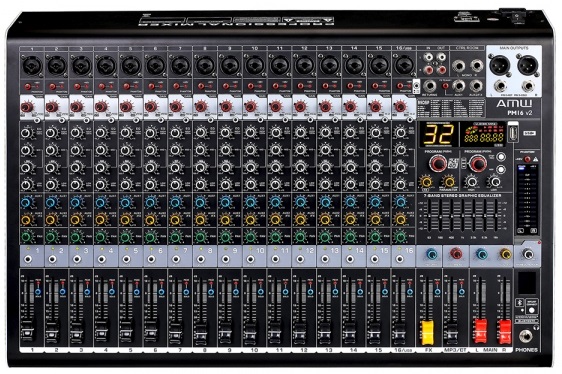Toggle the red +48V phantom power button
This screenshot has width=562, height=374.
coord(527,159)
